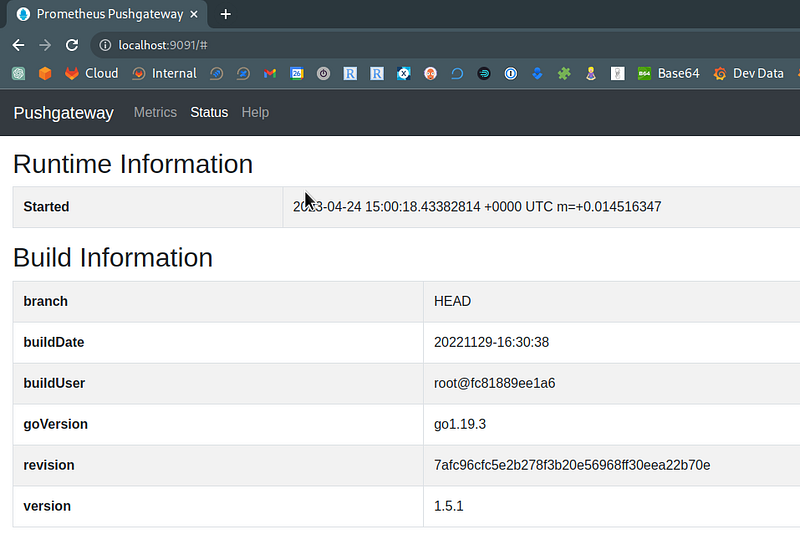Click the Pushgateway brand link
Screen dimensions: 800x544
coord(63,113)
